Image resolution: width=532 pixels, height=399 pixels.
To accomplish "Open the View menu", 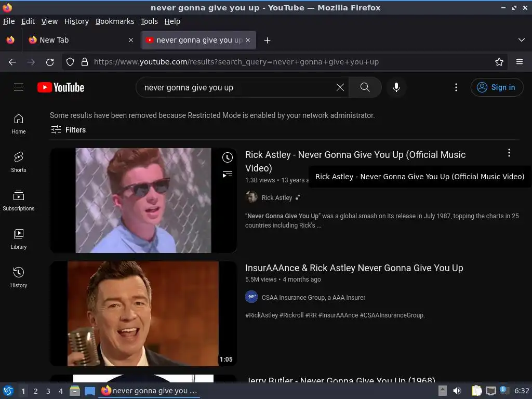I will pyautogui.click(x=49, y=21).
